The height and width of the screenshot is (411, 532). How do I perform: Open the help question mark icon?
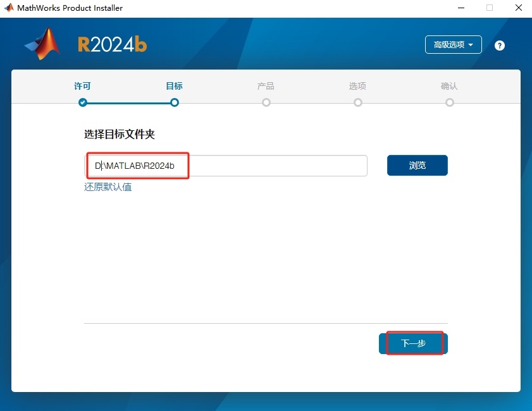[500, 46]
